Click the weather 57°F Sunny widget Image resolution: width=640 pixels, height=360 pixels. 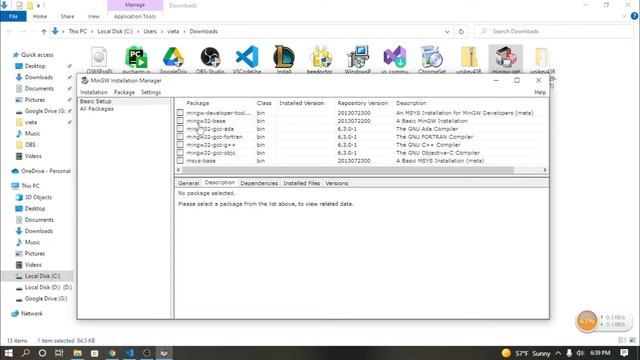point(526,353)
